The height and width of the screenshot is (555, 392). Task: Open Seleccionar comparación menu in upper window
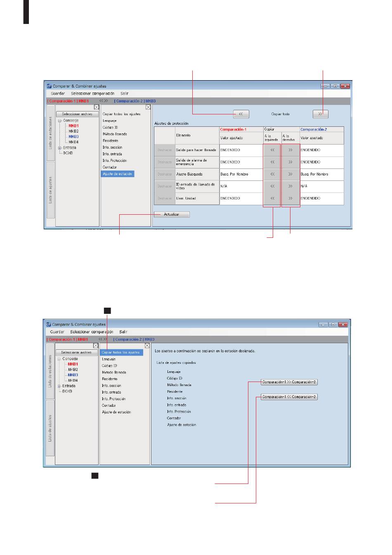92,94
